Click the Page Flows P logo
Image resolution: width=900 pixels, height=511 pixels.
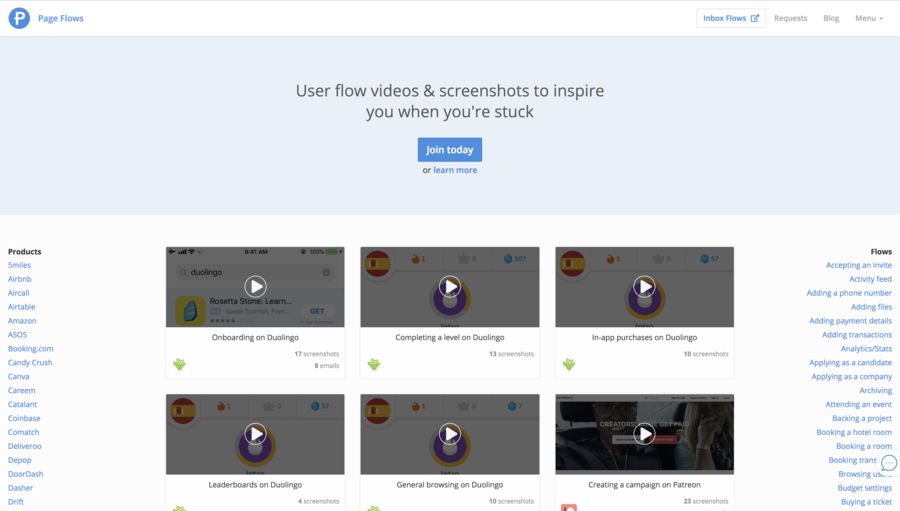[19, 18]
